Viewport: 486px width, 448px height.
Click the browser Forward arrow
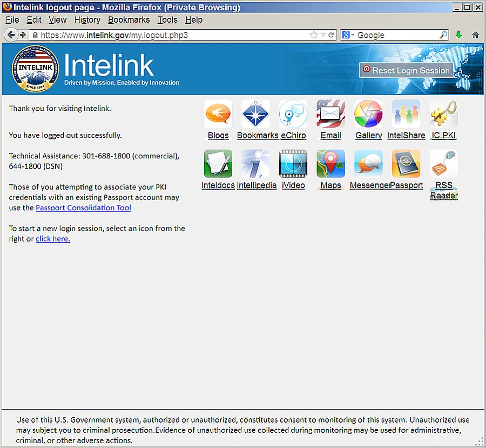(x=23, y=35)
